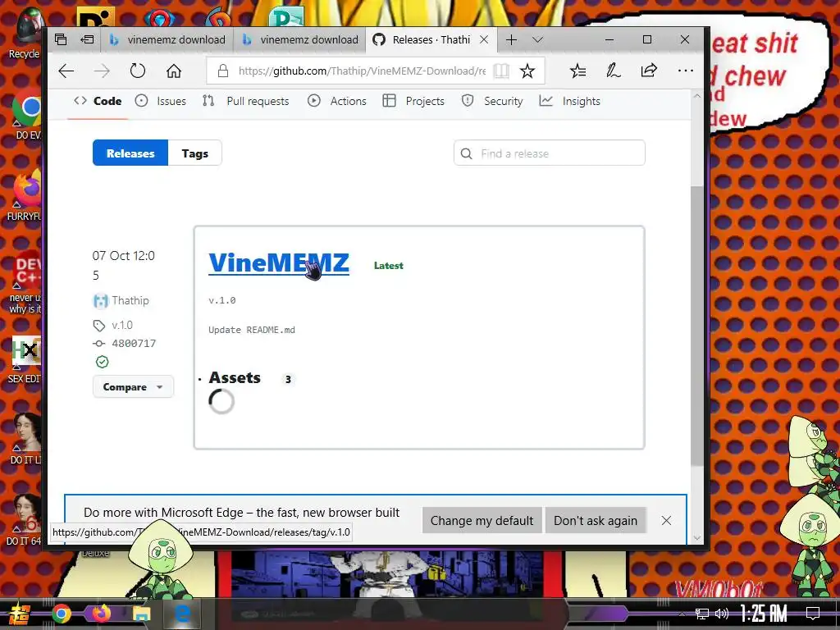Open the Pull requests tab

[246, 101]
